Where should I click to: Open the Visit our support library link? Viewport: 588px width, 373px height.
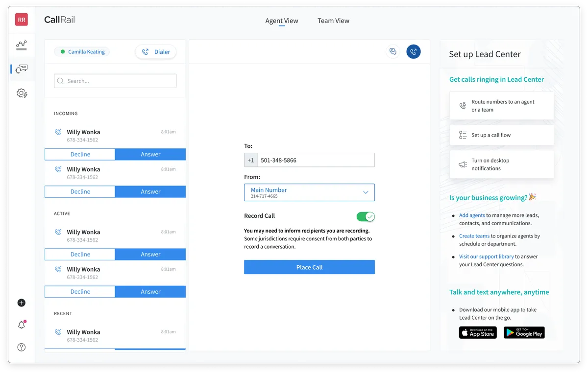(487, 256)
